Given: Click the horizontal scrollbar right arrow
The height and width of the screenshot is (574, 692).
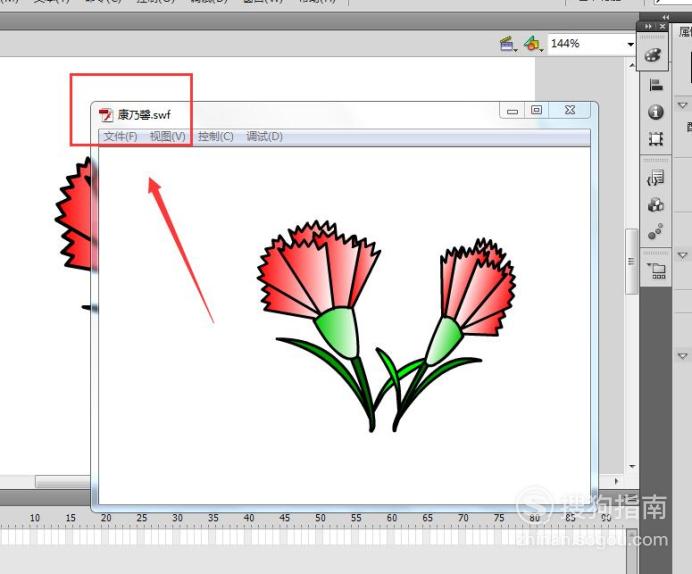Looking at the screenshot, I should (617, 481).
